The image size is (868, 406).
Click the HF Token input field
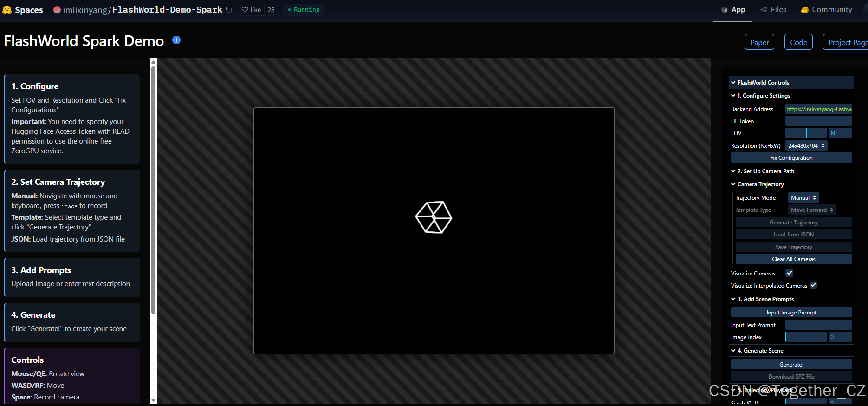(x=819, y=121)
